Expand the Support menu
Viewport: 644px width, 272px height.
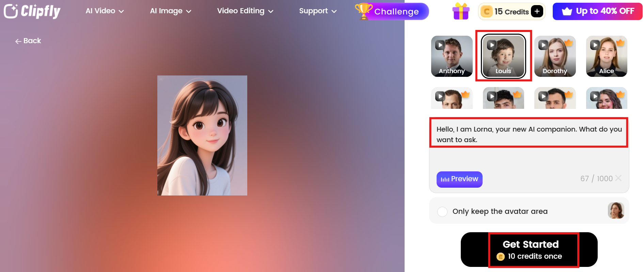click(x=318, y=11)
